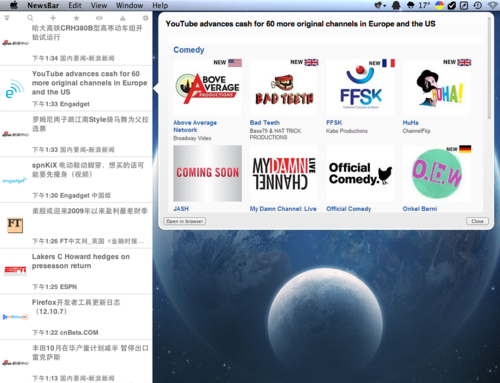Click the warning triangle icon in toolbar
This screenshot has height=383, width=500.
point(123,18)
